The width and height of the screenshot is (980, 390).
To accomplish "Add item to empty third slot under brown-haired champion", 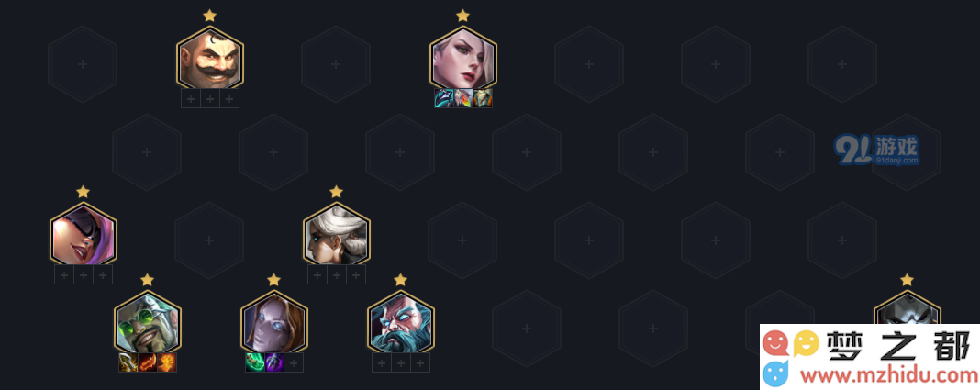I will 294,362.
